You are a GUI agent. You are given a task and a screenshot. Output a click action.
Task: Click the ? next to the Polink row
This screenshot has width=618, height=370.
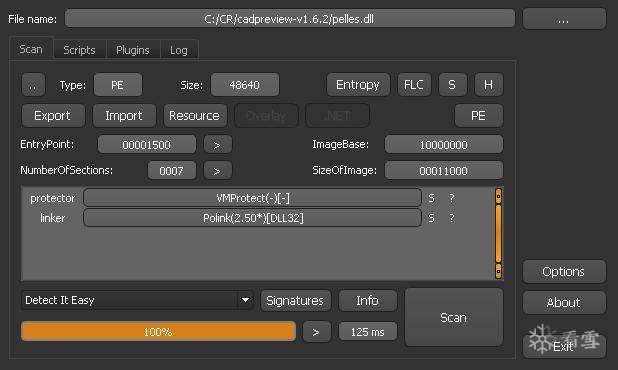click(x=452, y=218)
